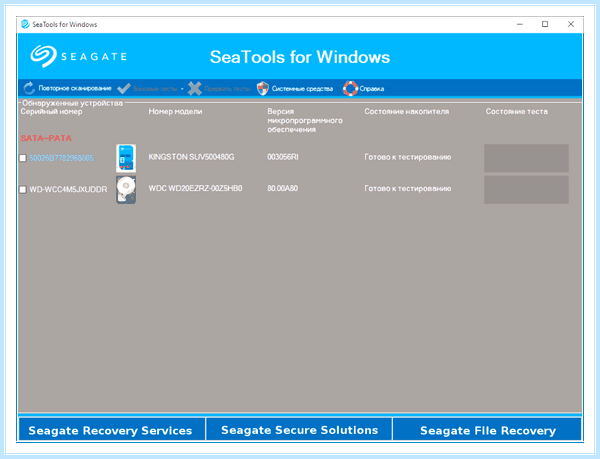The width and height of the screenshot is (600, 459).
Task: Click WDC row 'Готово к тестированию' status
Action: (408, 189)
